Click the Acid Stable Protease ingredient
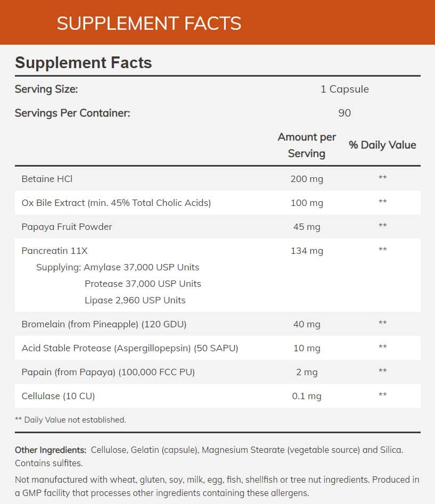435x504 pixels. [x=129, y=348]
